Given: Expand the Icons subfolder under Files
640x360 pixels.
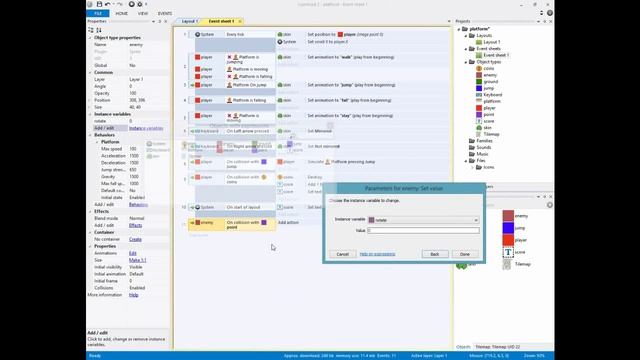Looking at the screenshot, I should click(x=473, y=167).
